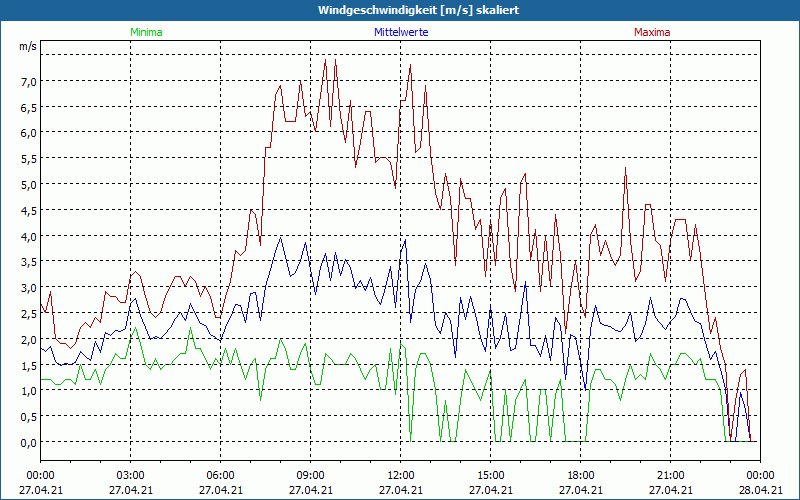The width and height of the screenshot is (800, 500).
Task: Click the 5,5 value on y-axis
Action: pos(29,158)
